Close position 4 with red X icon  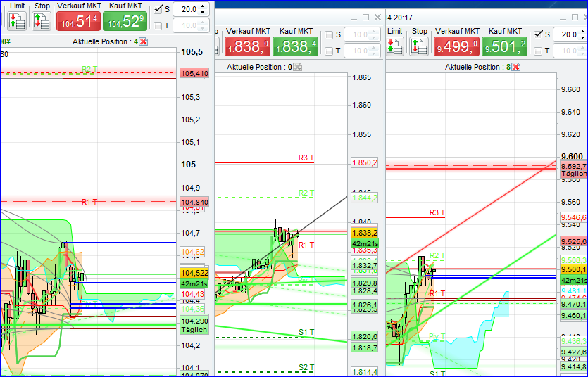point(144,41)
